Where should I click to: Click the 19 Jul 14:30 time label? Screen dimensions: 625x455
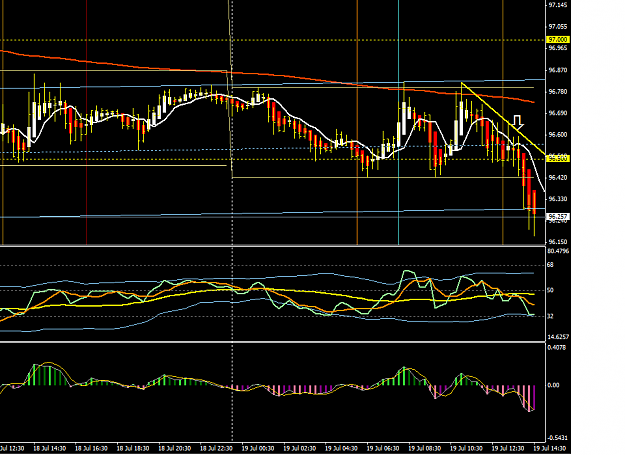click(549, 448)
